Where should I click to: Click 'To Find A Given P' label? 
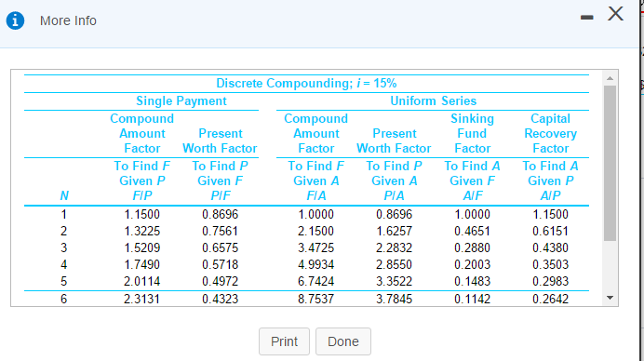point(550,173)
